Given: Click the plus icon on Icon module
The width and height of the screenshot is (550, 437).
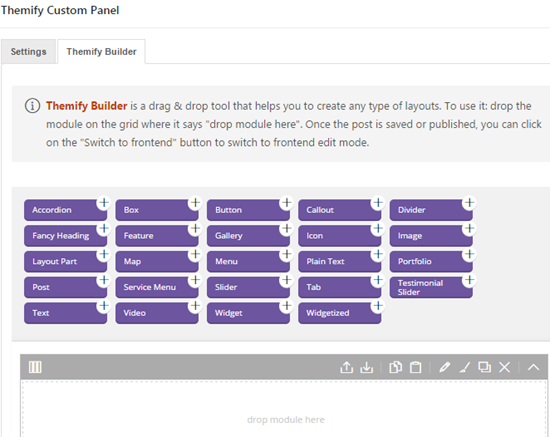Looking at the screenshot, I should click(x=378, y=229).
